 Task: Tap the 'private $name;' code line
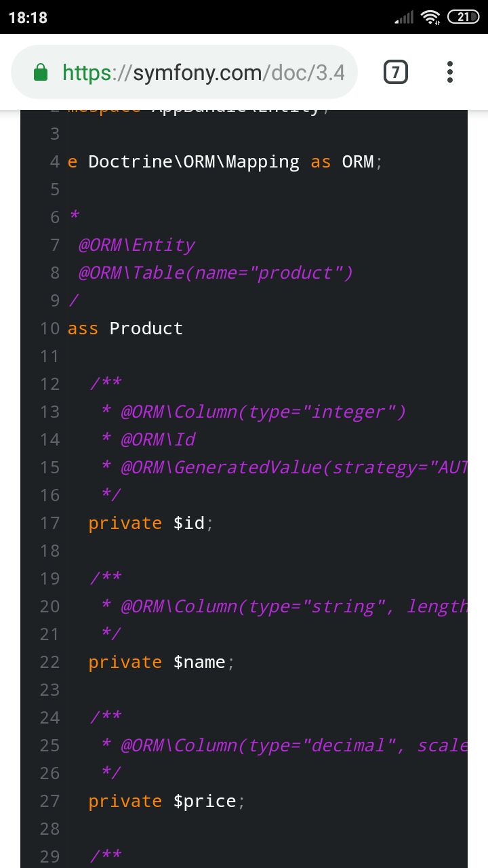(161, 662)
